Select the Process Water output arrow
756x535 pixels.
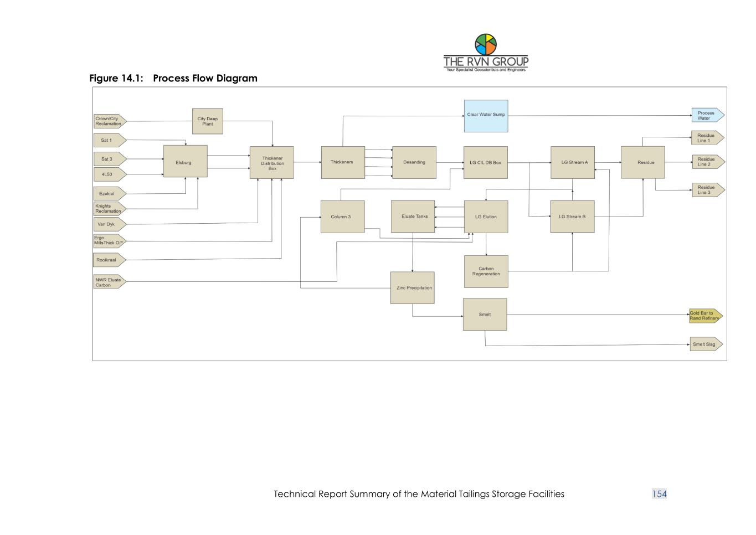click(707, 115)
